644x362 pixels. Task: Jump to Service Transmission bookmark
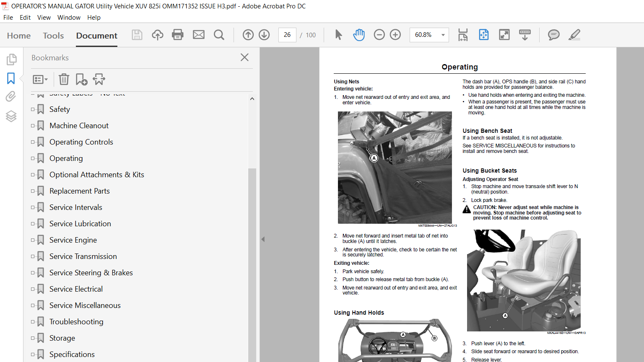83,256
